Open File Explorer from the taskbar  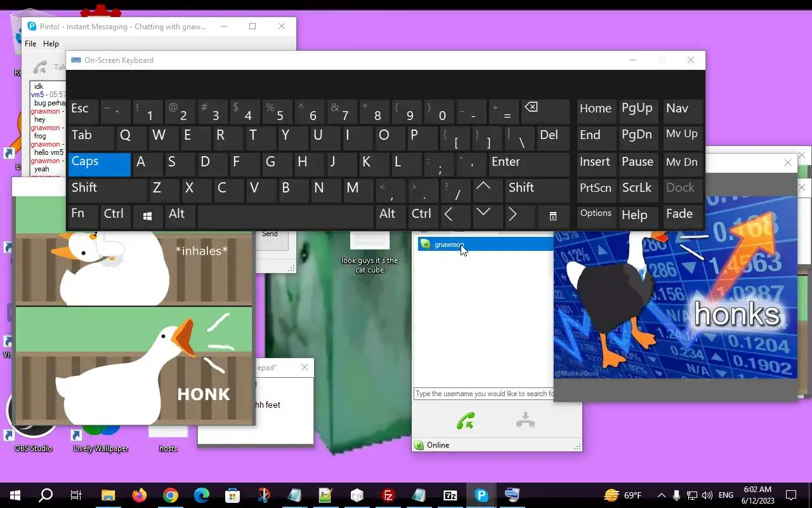108,495
